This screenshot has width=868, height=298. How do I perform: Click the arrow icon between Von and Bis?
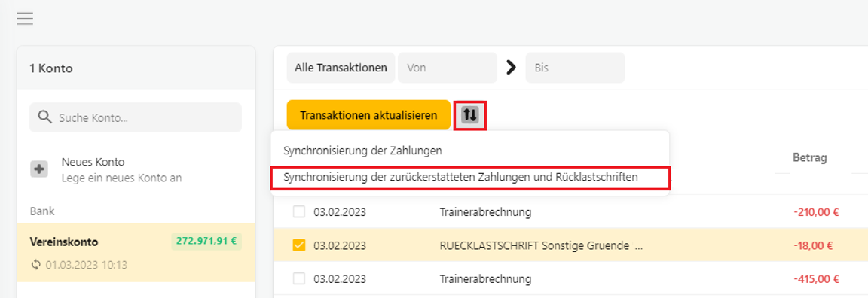pos(512,68)
